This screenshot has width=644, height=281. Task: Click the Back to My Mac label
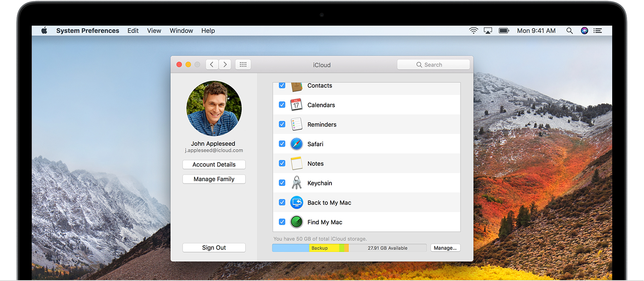coord(329,202)
